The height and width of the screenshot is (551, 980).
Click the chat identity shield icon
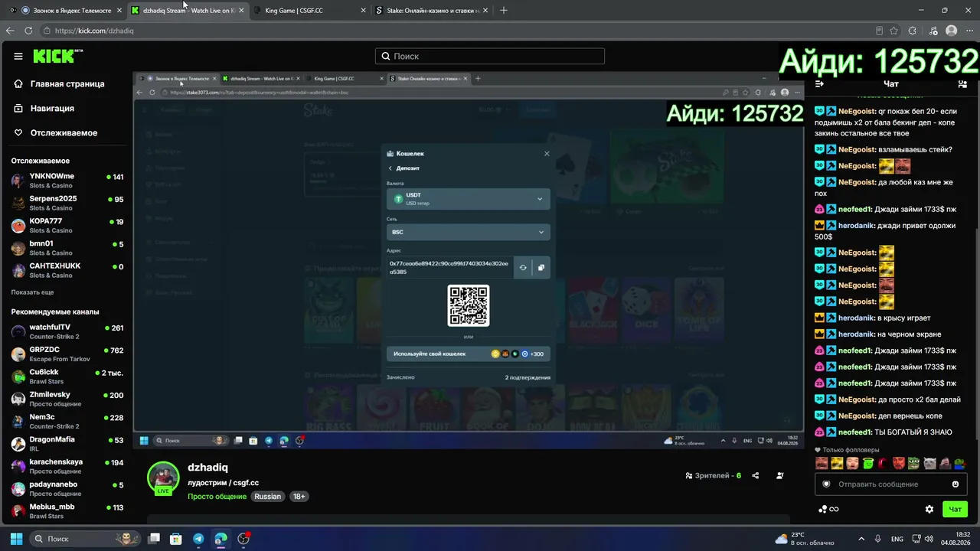tap(826, 484)
